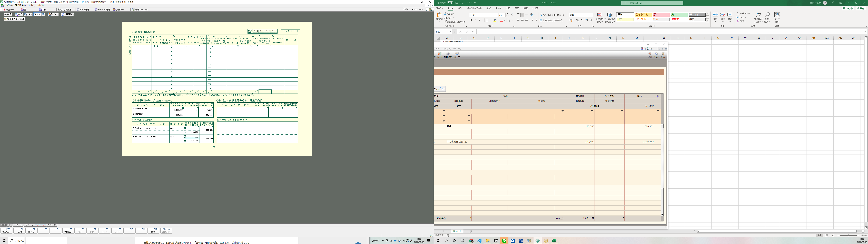Open プリンタ設定 printer settings
Image resolution: width=868 pixels, height=244 pixels.
click(x=64, y=10)
